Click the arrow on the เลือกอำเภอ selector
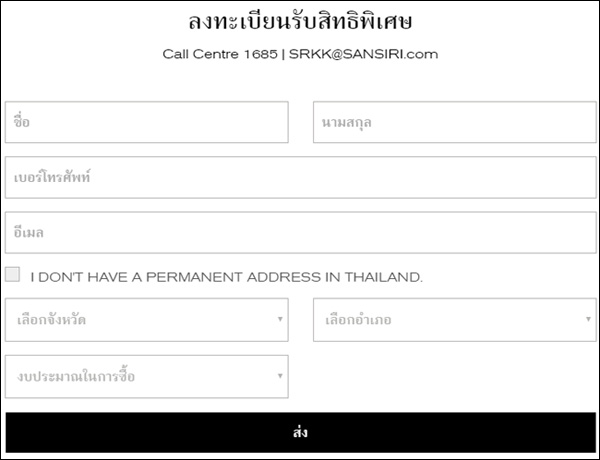 (589, 320)
